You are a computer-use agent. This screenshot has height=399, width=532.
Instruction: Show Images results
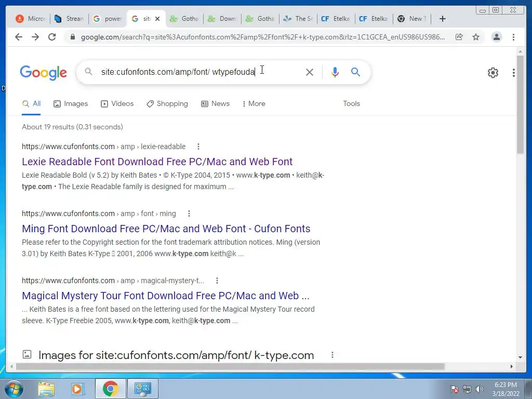tap(71, 104)
